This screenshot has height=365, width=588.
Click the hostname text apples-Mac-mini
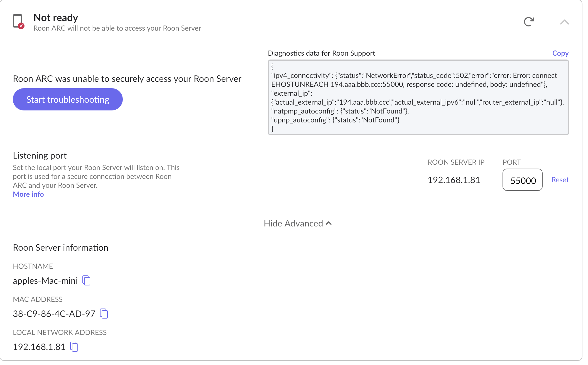45,281
